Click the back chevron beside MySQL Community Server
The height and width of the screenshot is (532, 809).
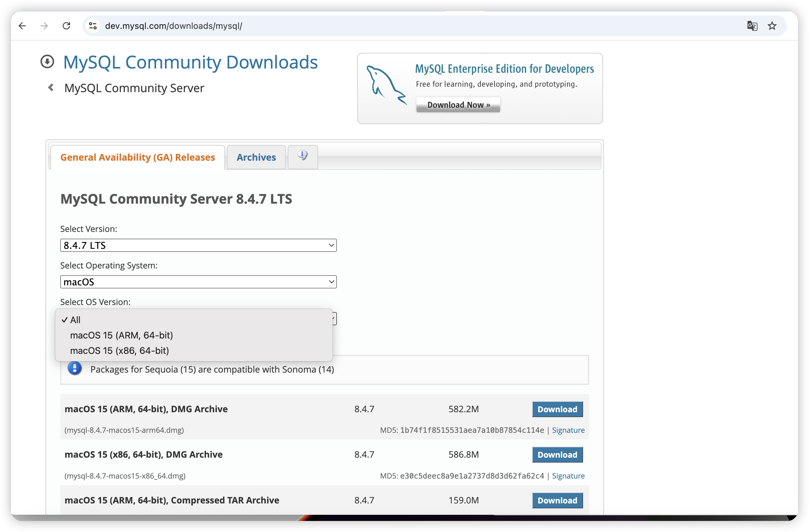coord(51,88)
